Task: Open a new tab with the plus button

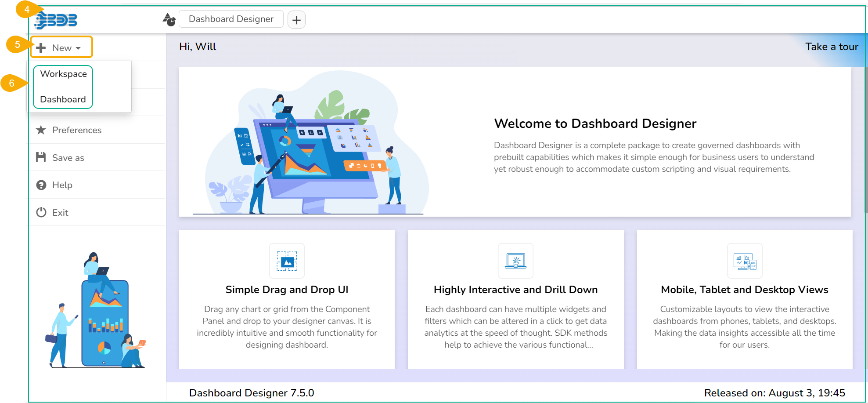Action: [296, 20]
